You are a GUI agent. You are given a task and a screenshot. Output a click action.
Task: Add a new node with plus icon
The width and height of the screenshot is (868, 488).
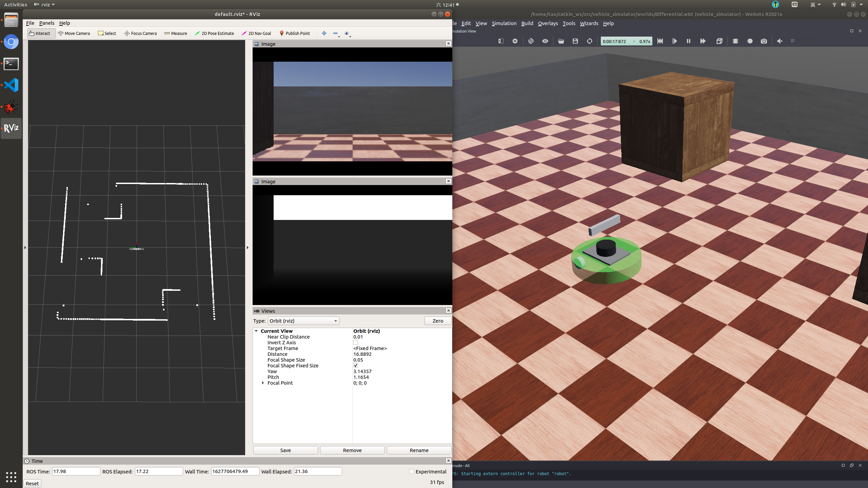[515, 41]
